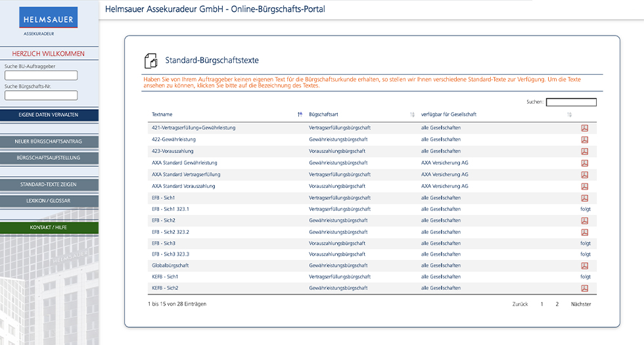
Task: Click Herzlich Willkommen heading
Action: (x=48, y=54)
